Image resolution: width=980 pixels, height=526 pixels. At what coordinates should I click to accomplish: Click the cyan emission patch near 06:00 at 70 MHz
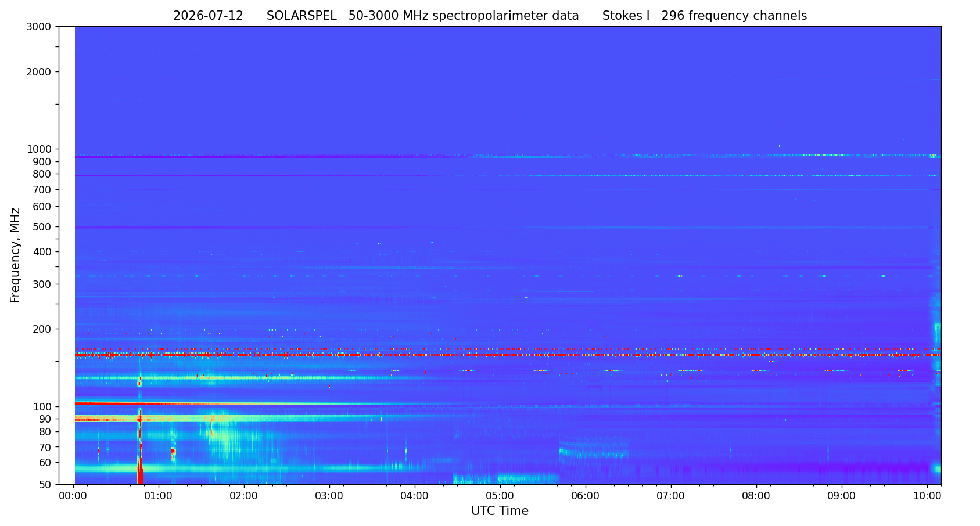coord(594,451)
